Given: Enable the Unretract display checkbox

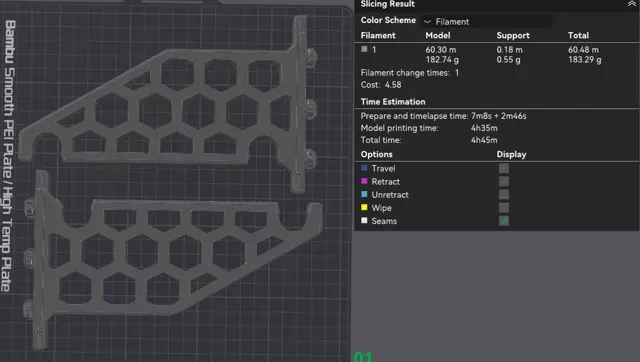Looking at the screenshot, I should (x=504, y=194).
